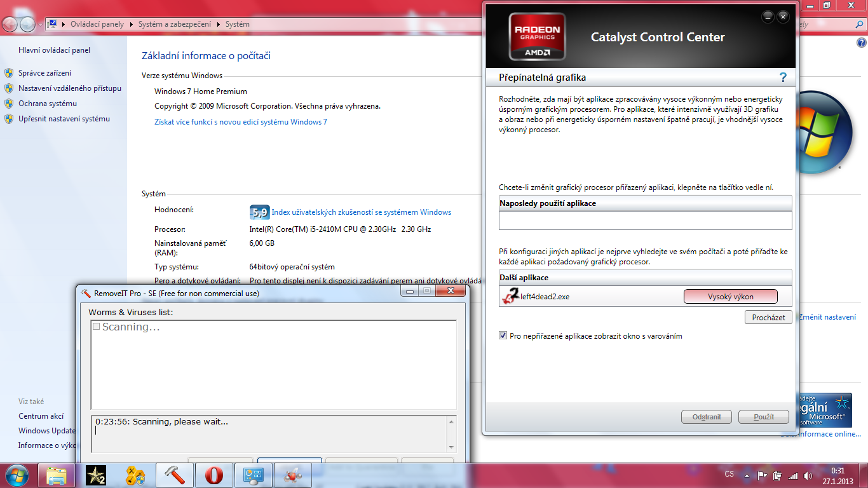This screenshot has width=868, height=488.
Task: Open the taskbar clock and date
Action: (x=837, y=475)
